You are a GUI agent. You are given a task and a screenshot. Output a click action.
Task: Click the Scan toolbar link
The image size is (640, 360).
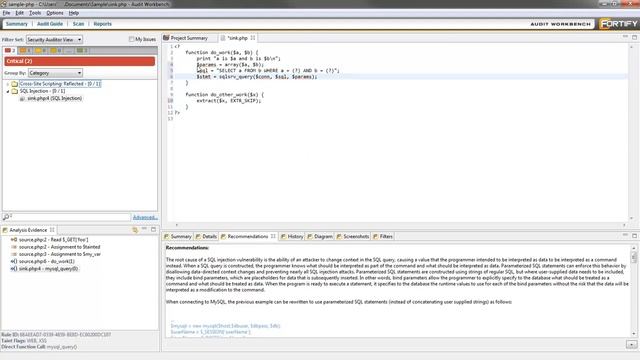tap(78, 24)
